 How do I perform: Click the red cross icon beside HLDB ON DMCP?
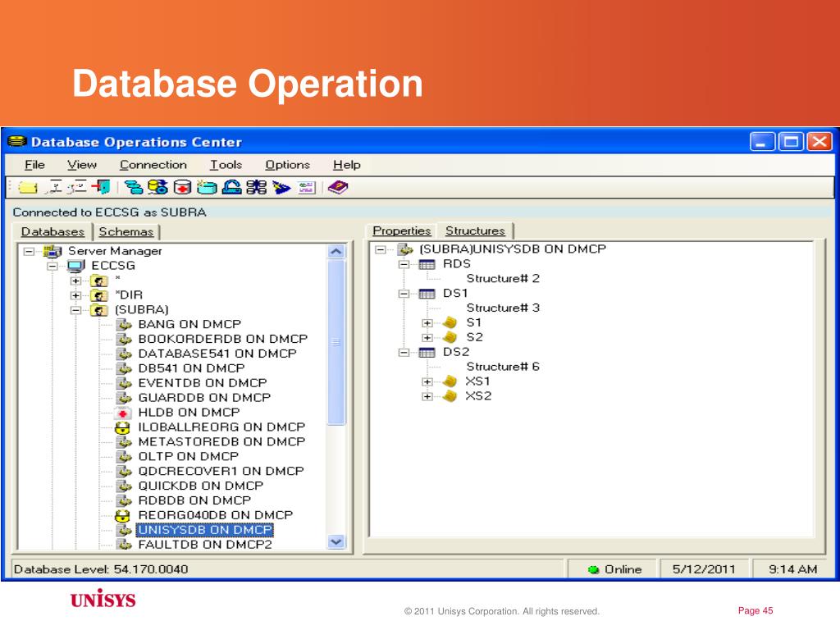click(x=123, y=413)
